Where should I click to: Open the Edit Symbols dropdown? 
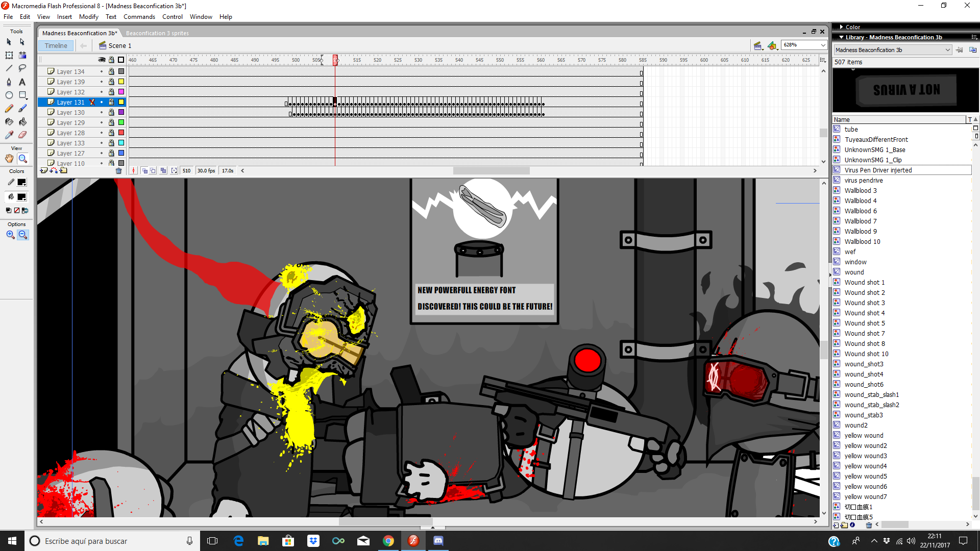(773, 46)
